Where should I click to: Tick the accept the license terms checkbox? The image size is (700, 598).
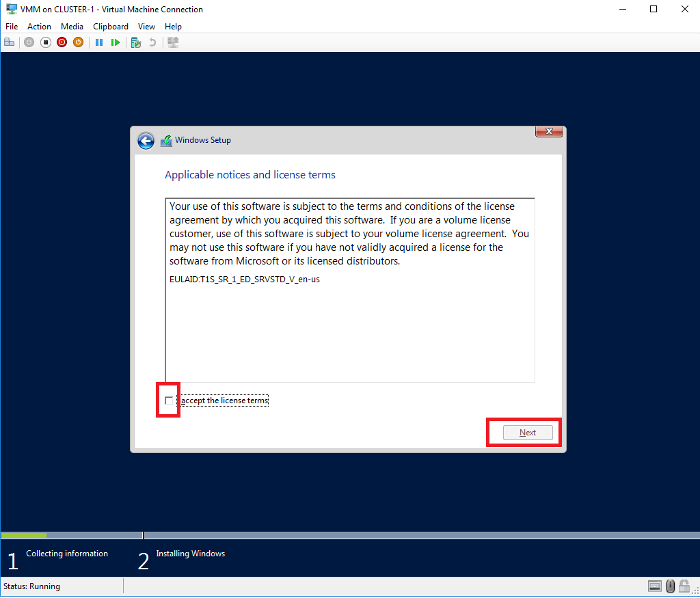[169, 400]
